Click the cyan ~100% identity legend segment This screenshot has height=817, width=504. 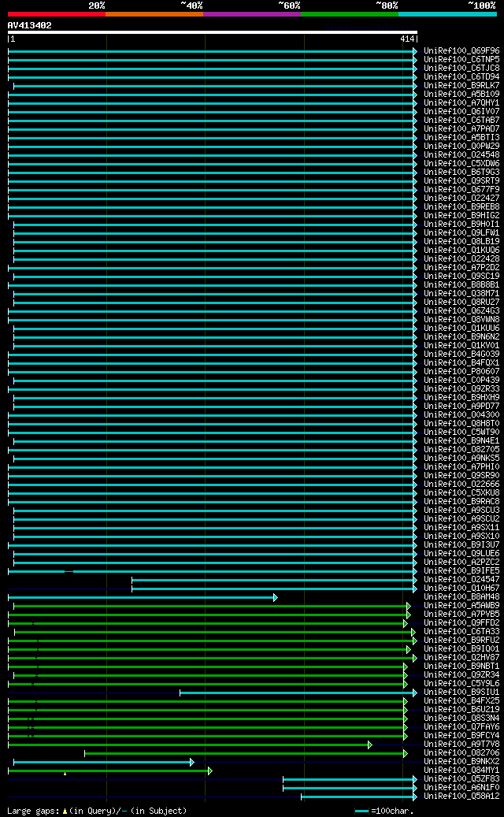(447, 14)
